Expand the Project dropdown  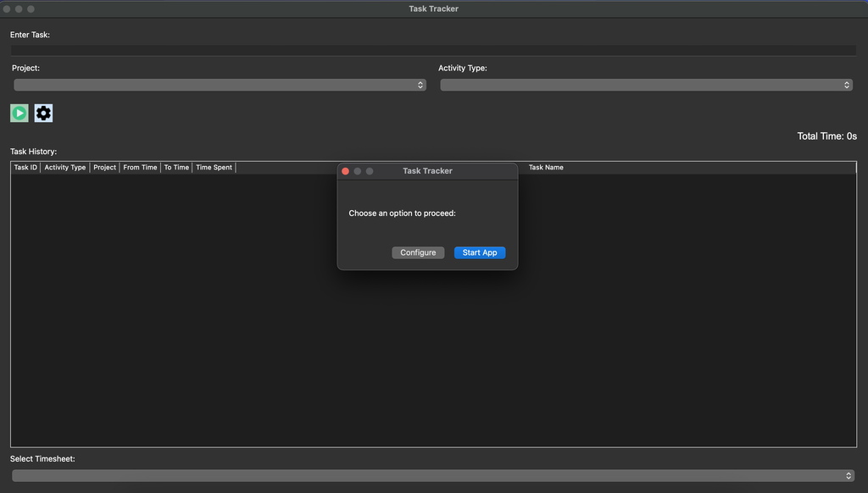click(x=220, y=85)
